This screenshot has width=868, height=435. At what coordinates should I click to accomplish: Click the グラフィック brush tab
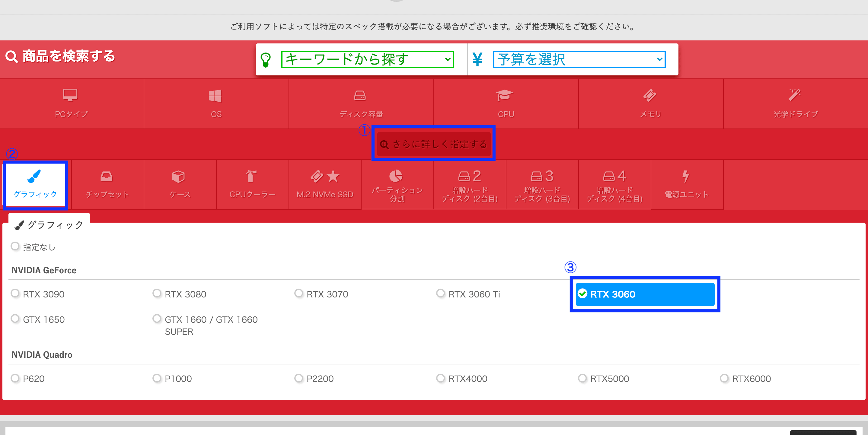click(x=35, y=185)
